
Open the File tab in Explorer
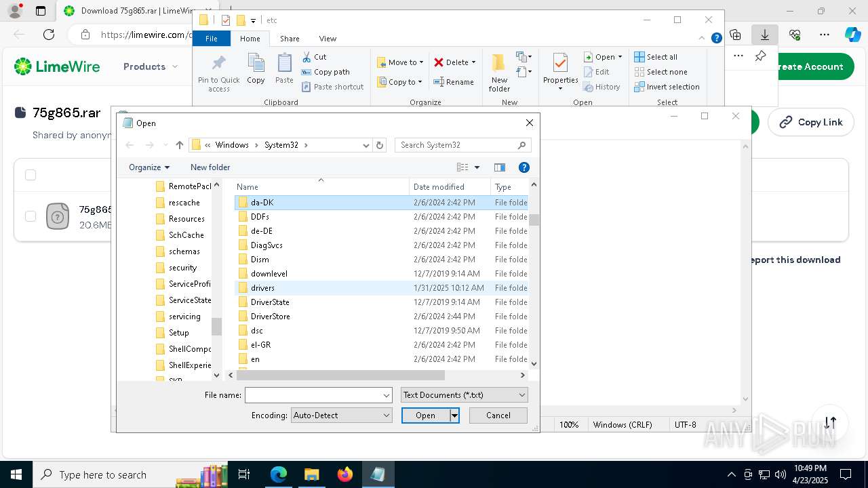[x=212, y=39]
